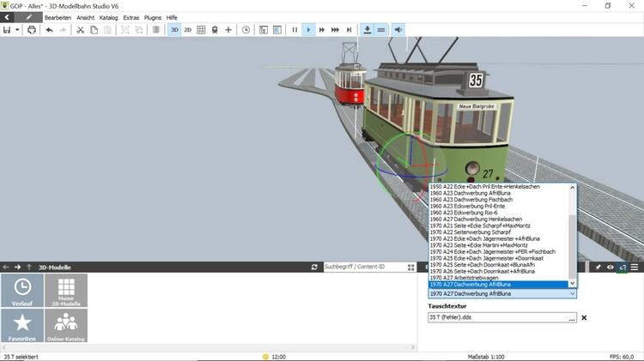Open the Online-Katalog tile
The height and width of the screenshot is (361, 644).
click(65, 326)
